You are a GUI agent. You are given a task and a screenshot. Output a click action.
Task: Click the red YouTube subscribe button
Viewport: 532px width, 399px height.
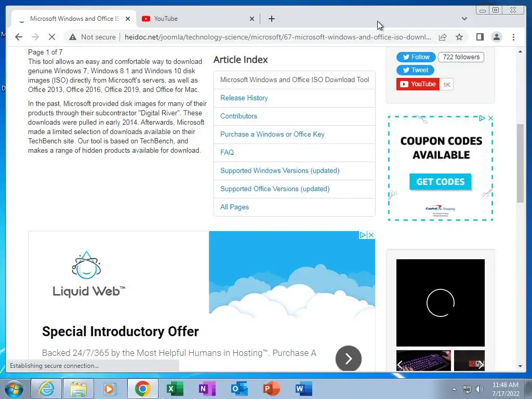click(x=418, y=84)
